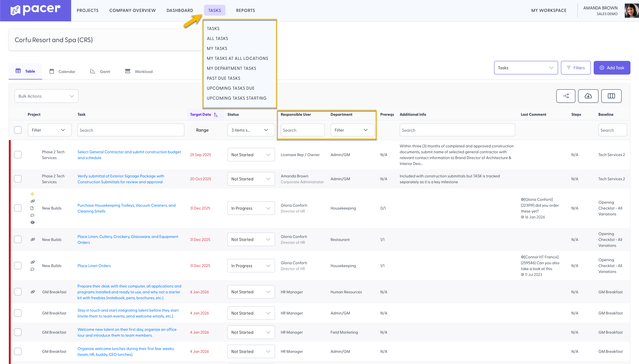Click the Responsible User search field

pyautogui.click(x=303, y=130)
